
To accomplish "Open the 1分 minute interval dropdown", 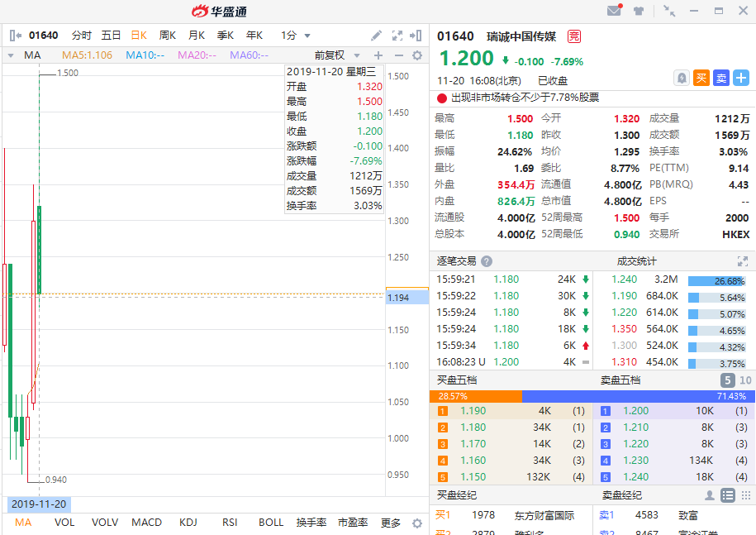I will pyautogui.click(x=296, y=36).
